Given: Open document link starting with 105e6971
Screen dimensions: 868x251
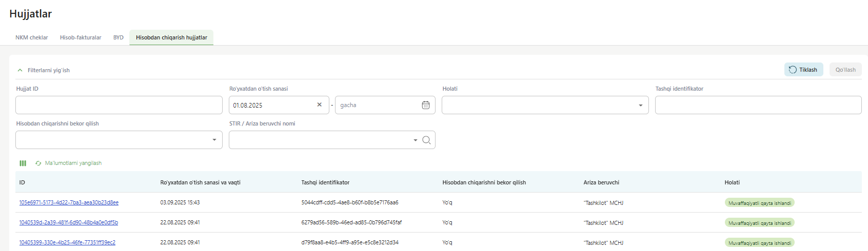Looking at the screenshot, I should 69,202.
